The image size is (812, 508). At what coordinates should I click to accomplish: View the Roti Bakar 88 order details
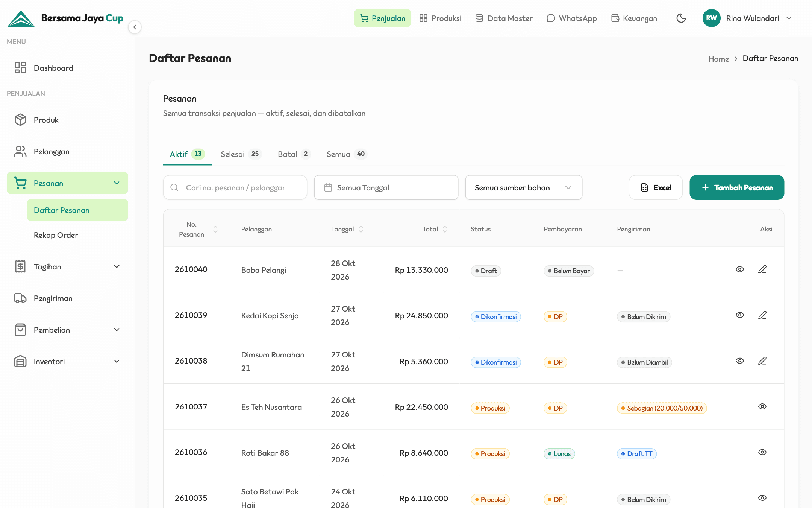[x=762, y=452]
